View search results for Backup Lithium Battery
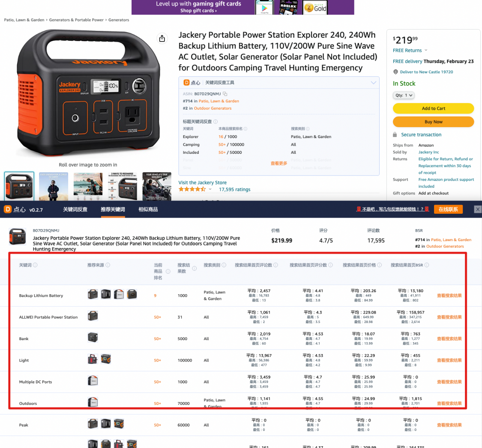 tap(449, 296)
